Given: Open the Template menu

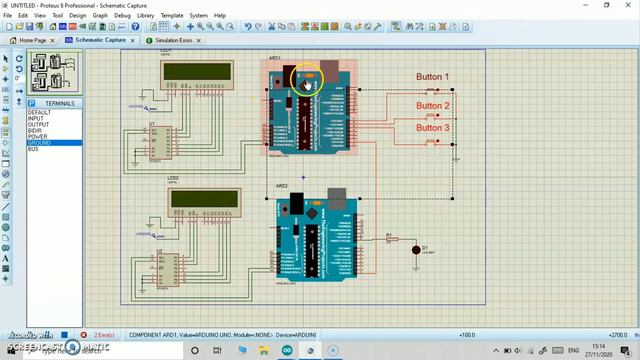Looking at the screenshot, I should pyautogui.click(x=172, y=16).
